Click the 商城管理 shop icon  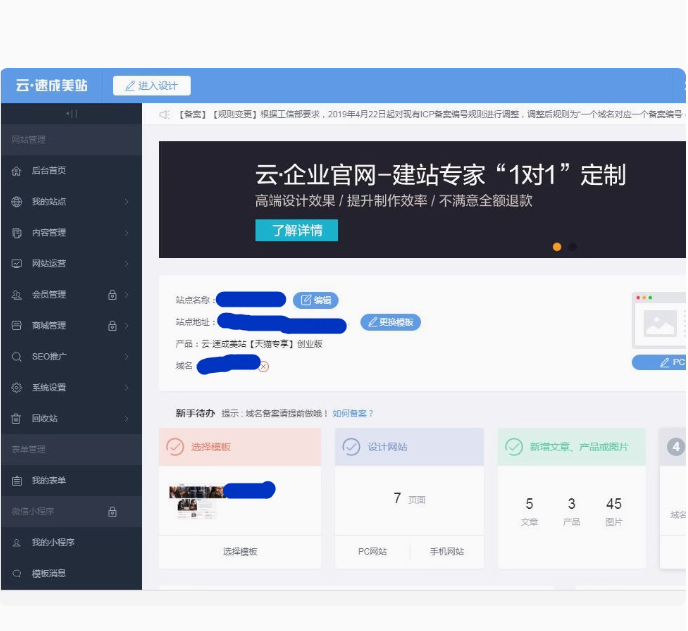[x=17, y=326]
